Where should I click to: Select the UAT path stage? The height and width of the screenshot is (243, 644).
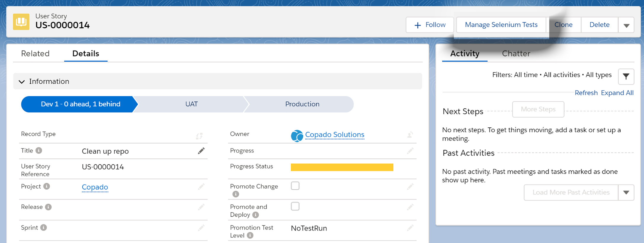191,104
